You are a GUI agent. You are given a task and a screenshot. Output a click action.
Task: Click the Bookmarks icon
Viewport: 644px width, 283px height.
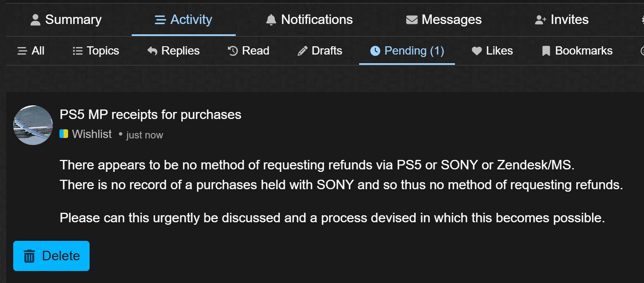click(546, 51)
